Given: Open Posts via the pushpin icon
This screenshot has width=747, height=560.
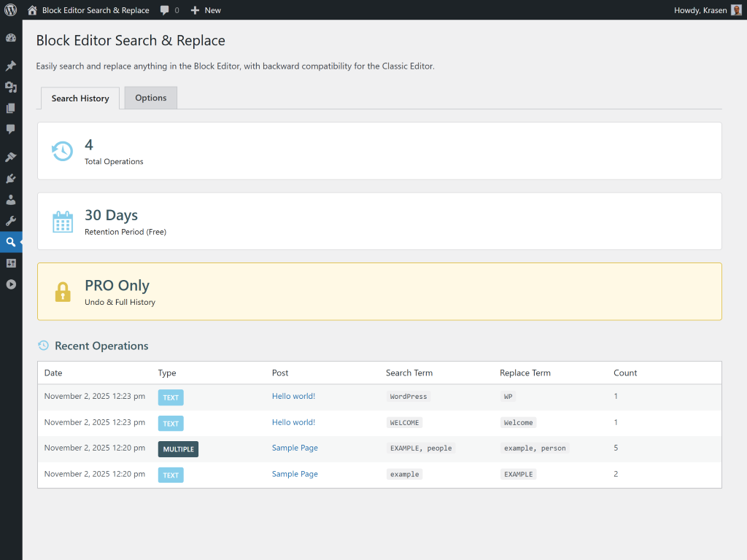Looking at the screenshot, I should (x=11, y=66).
